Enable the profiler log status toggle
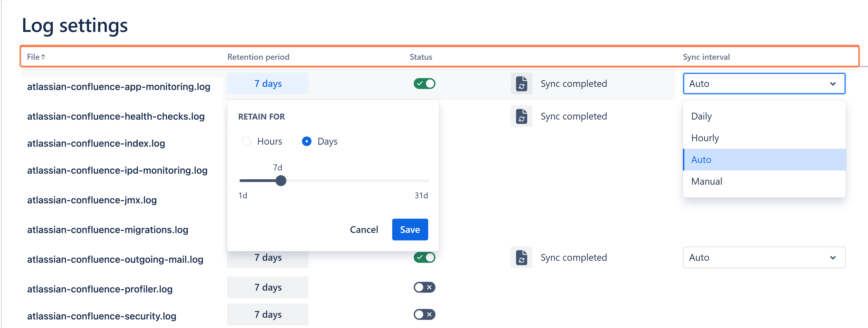The height and width of the screenshot is (328, 868). 424,288
